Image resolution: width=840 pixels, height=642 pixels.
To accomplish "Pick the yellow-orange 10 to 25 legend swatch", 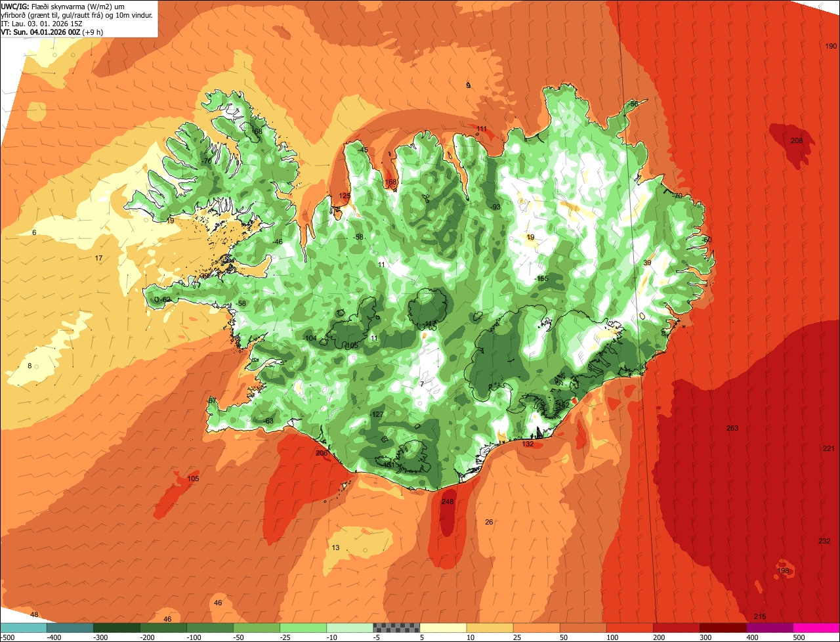I will [490, 628].
